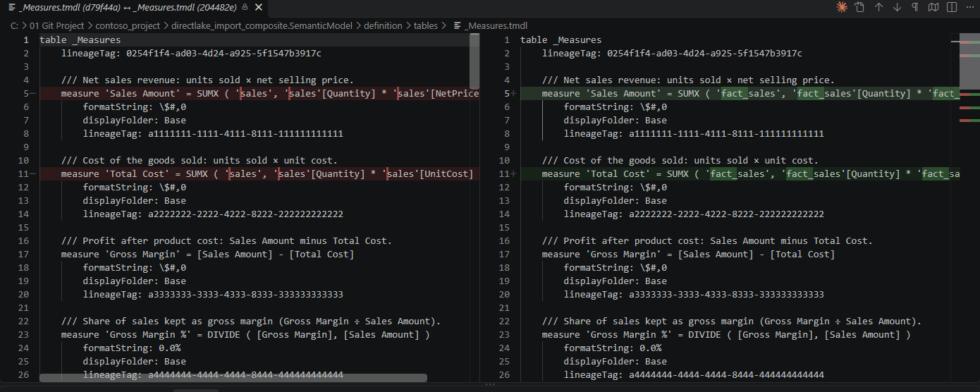Click the orange Claude Code starburst icon
Screen dimensions: 980x392
[x=841, y=7]
